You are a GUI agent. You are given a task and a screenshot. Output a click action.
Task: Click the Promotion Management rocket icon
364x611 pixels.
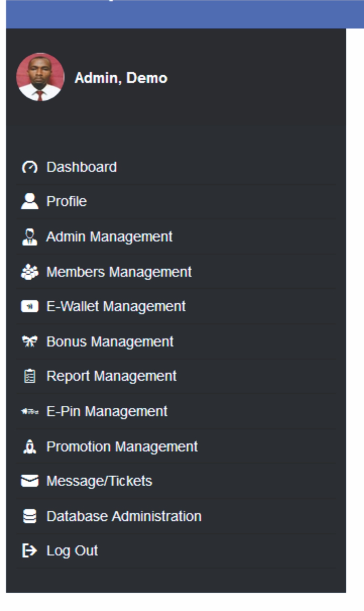30,447
